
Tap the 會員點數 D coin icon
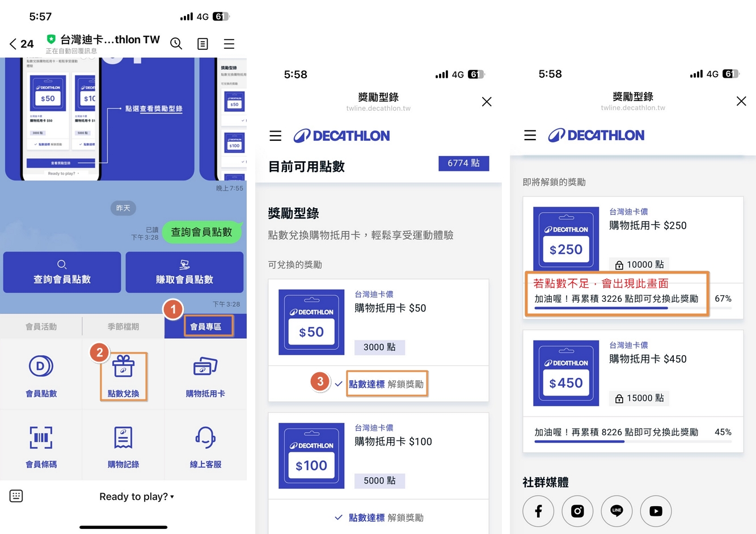41,366
